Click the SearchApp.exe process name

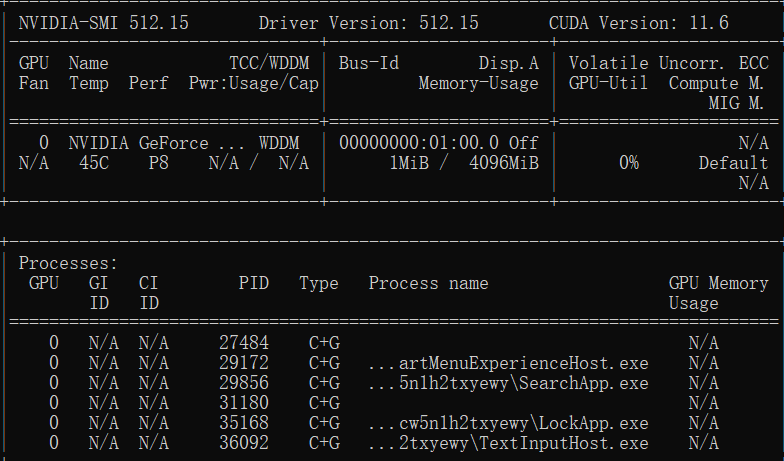coord(508,383)
